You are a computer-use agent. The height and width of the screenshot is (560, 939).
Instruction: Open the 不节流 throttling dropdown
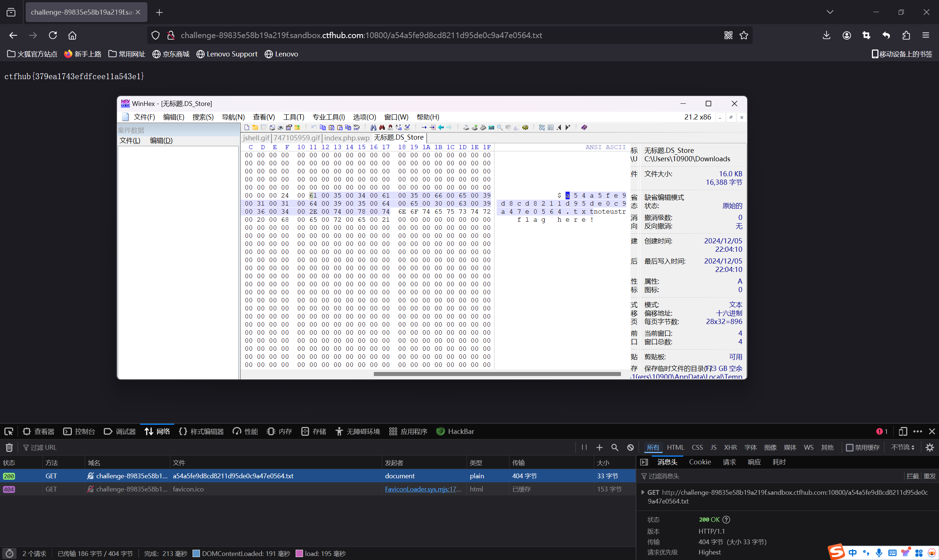(x=902, y=447)
